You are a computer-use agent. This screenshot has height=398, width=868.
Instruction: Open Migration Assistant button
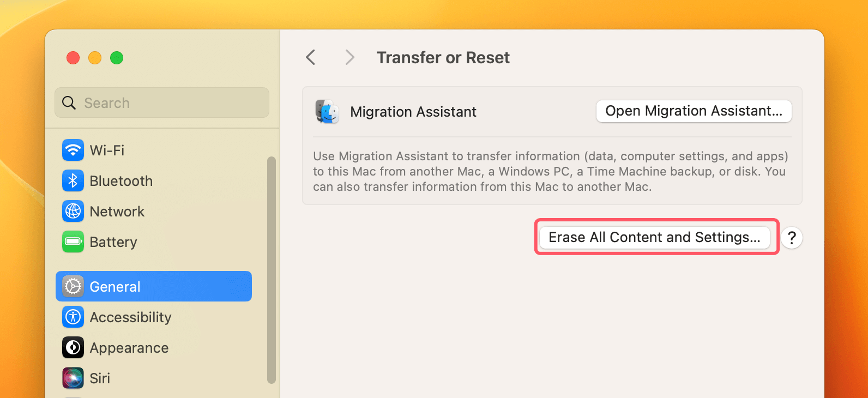tap(694, 111)
